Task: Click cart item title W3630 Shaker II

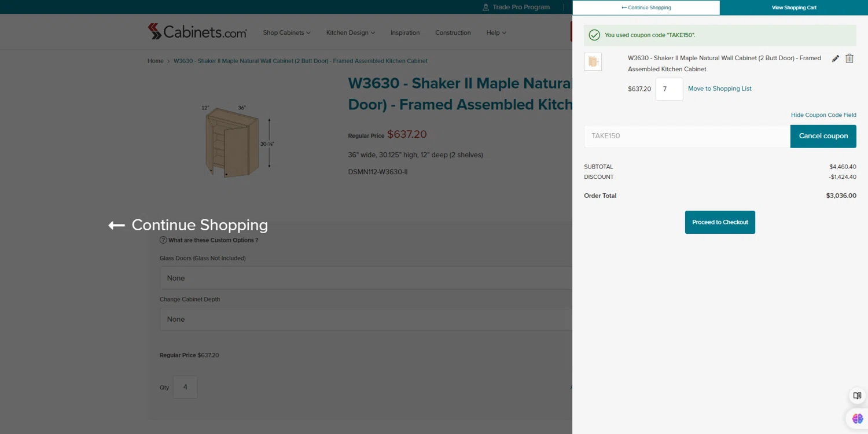Action: 724,64
